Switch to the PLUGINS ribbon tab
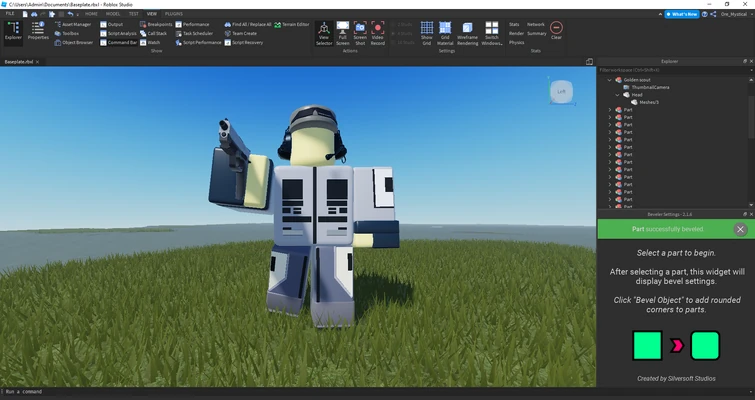Image resolution: width=755 pixels, height=400 pixels. click(x=173, y=14)
